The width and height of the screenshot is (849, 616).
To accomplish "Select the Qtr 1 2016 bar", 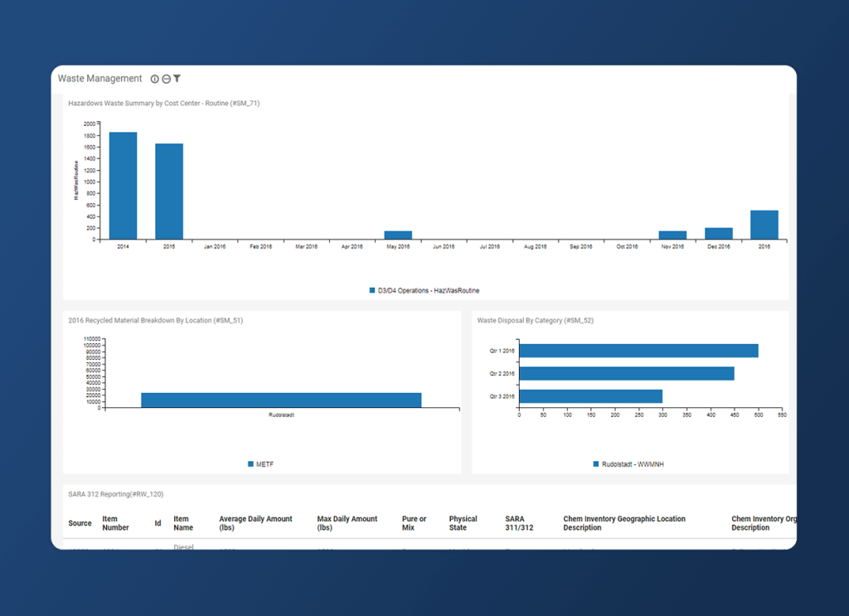I will click(638, 350).
